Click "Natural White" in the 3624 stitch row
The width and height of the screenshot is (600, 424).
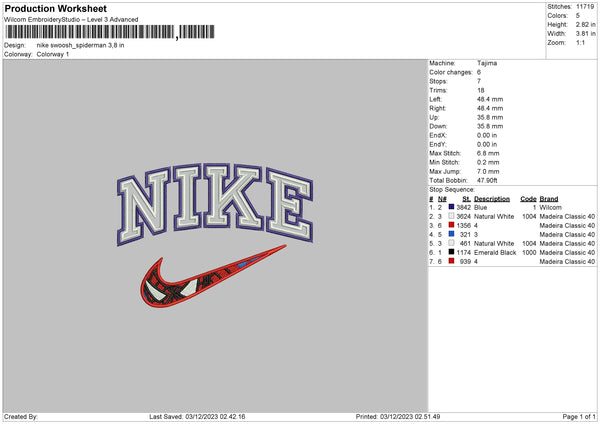click(494, 216)
